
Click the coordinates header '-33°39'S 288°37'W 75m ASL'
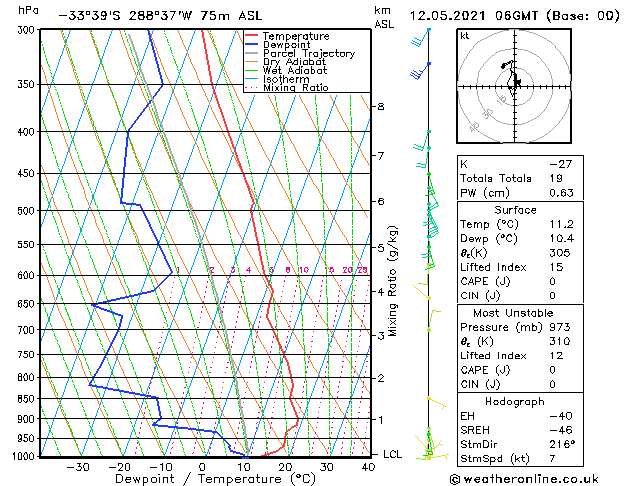coord(160,16)
